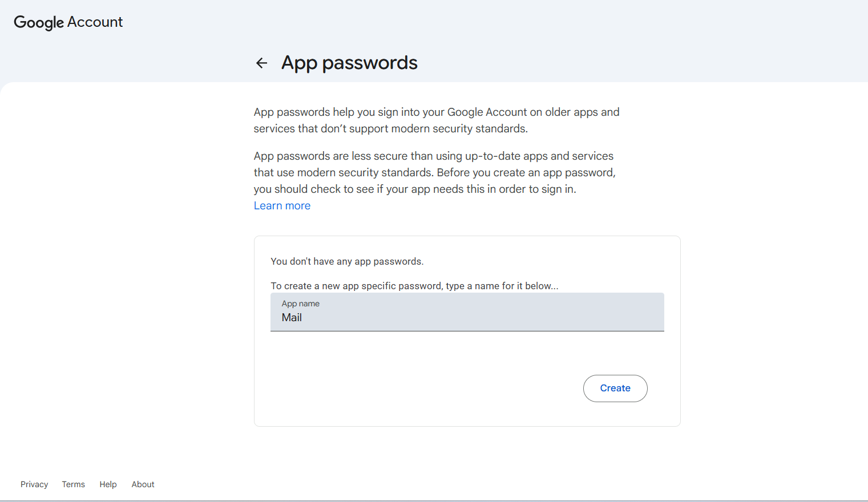Image resolution: width=868 pixels, height=502 pixels.
Task: Open the Privacy footer link
Action: [x=34, y=484]
